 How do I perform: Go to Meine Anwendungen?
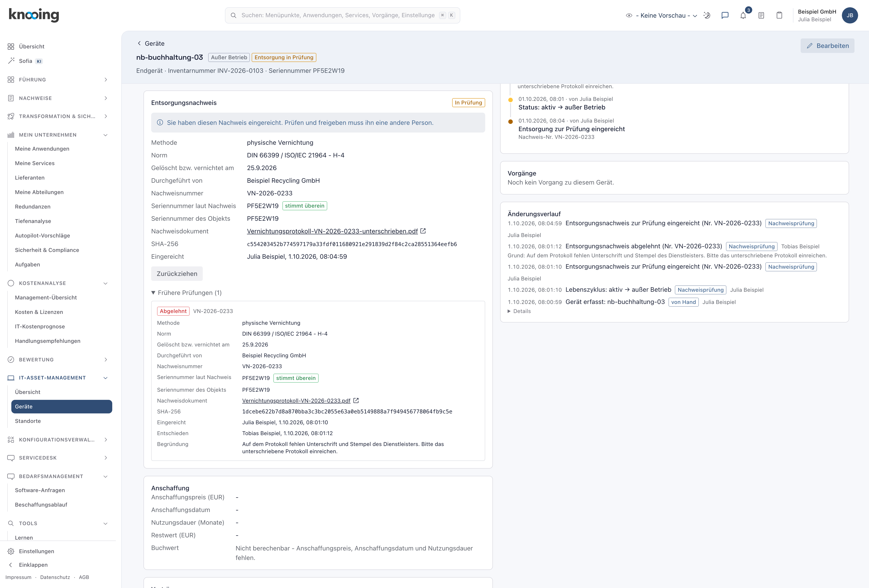pos(42,149)
